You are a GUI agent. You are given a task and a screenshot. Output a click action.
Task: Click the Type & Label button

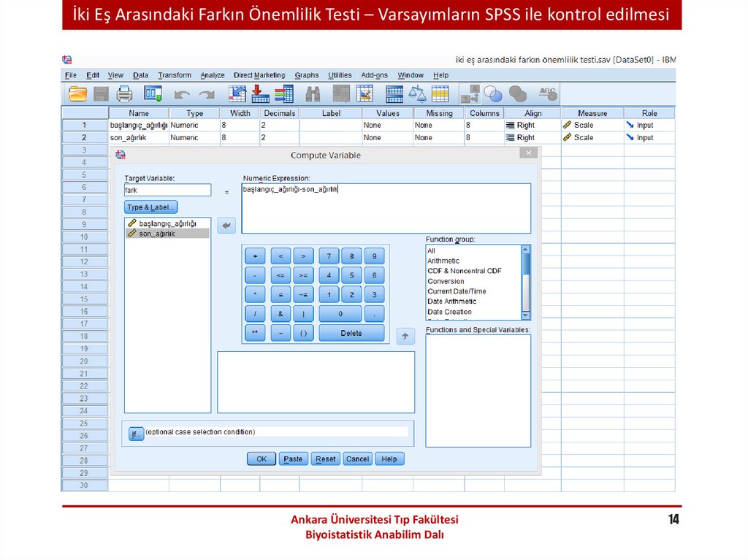[151, 207]
